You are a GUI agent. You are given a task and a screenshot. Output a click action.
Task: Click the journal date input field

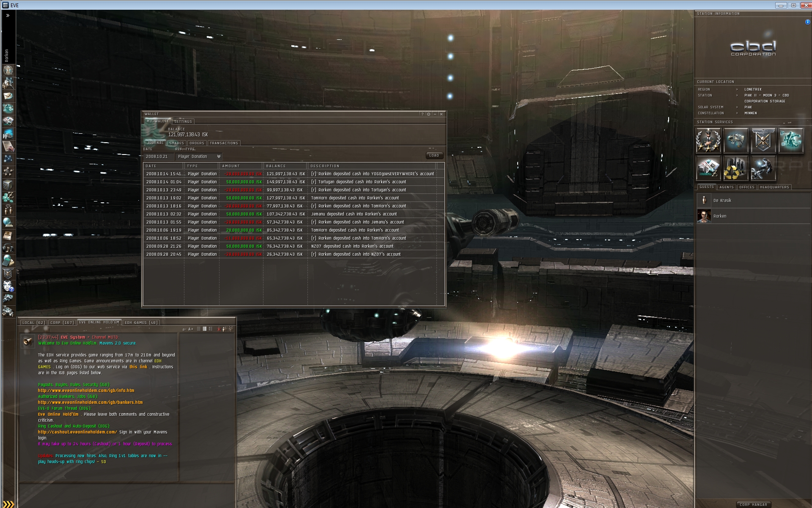coord(158,157)
